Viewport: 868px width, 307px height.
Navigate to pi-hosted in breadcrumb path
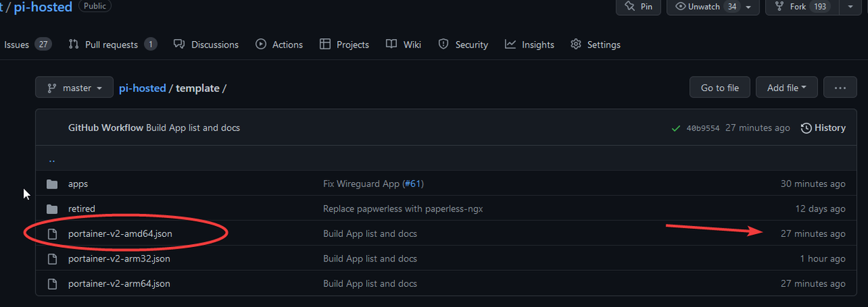142,88
